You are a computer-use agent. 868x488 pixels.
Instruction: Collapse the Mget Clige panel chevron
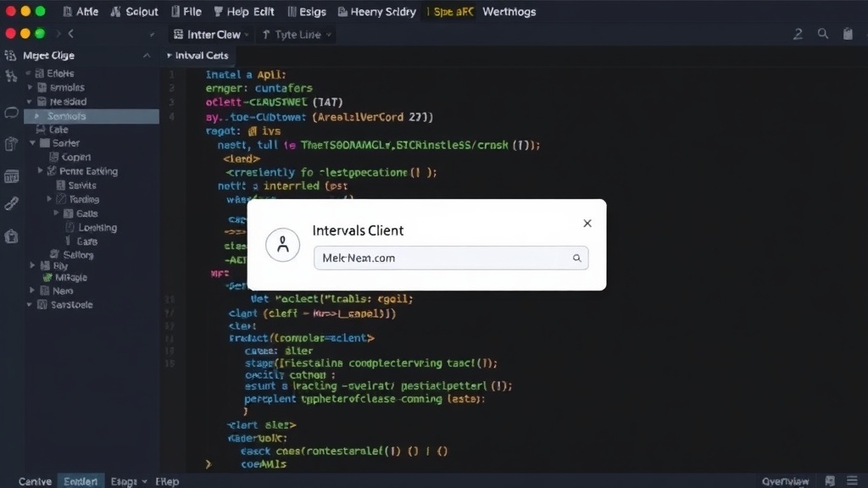(147, 55)
